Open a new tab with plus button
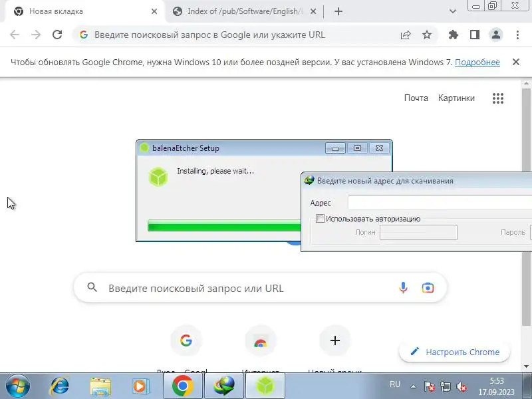The width and height of the screenshot is (532, 399). click(x=338, y=11)
